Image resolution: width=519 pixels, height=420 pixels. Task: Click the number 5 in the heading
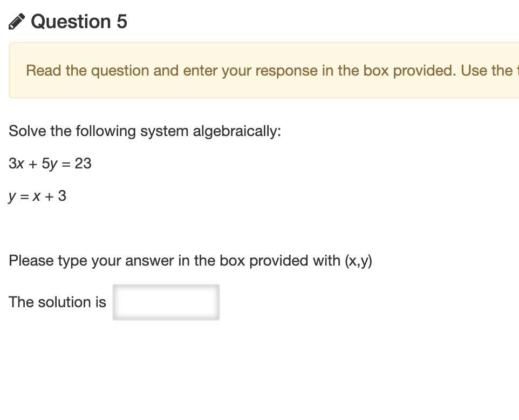pos(121,22)
